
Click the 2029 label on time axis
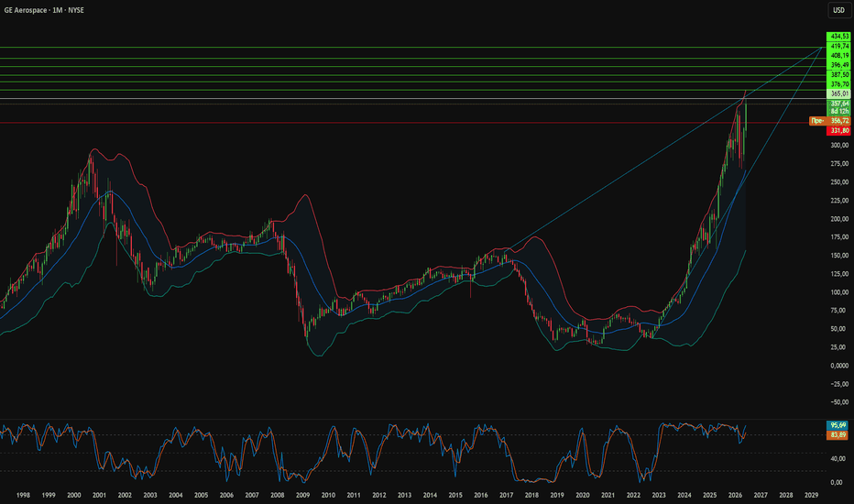point(812,495)
